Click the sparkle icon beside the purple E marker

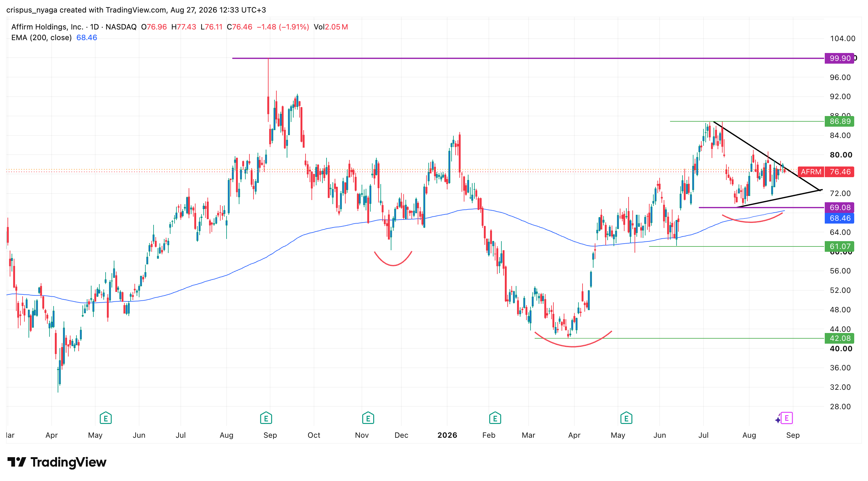tap(777, 420)
